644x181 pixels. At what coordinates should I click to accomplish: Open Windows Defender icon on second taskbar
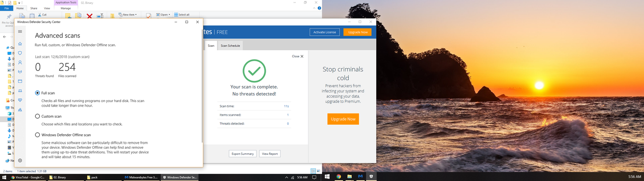pos(372,177)
